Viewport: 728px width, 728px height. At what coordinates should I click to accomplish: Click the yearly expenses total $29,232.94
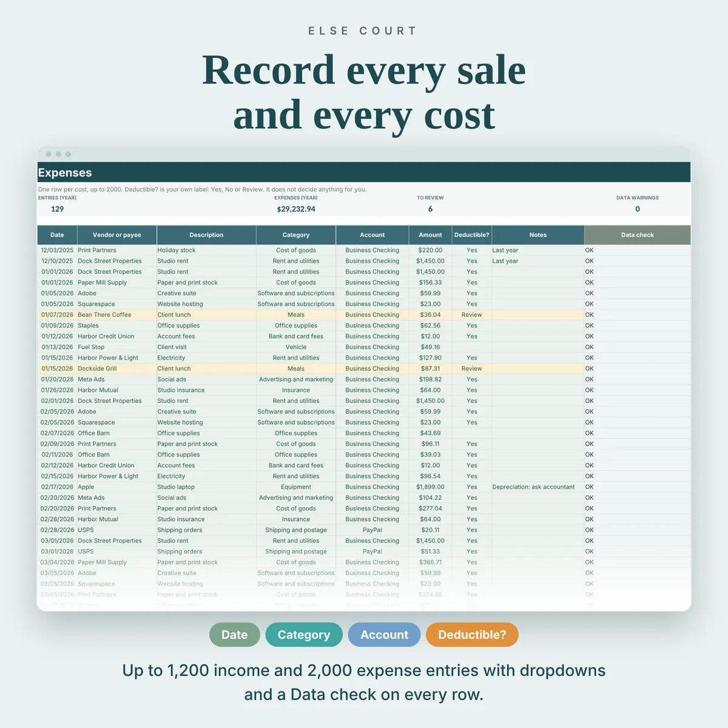[x=296, y=209]
